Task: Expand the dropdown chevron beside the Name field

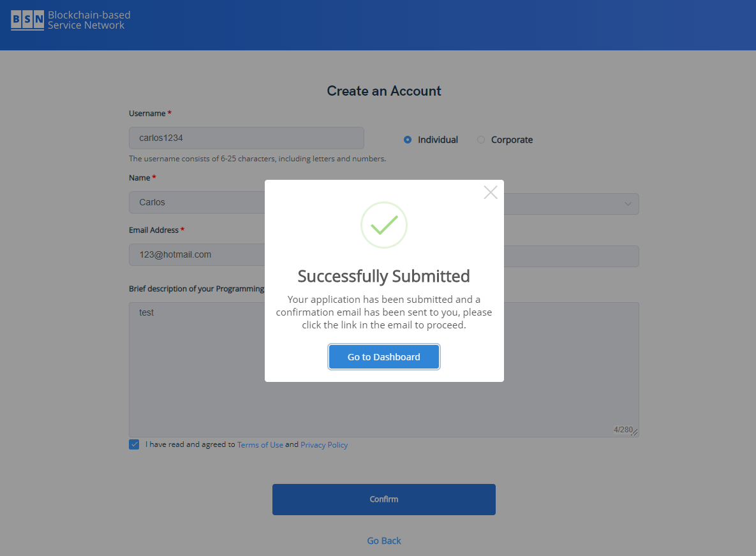Action: [628, 204]
